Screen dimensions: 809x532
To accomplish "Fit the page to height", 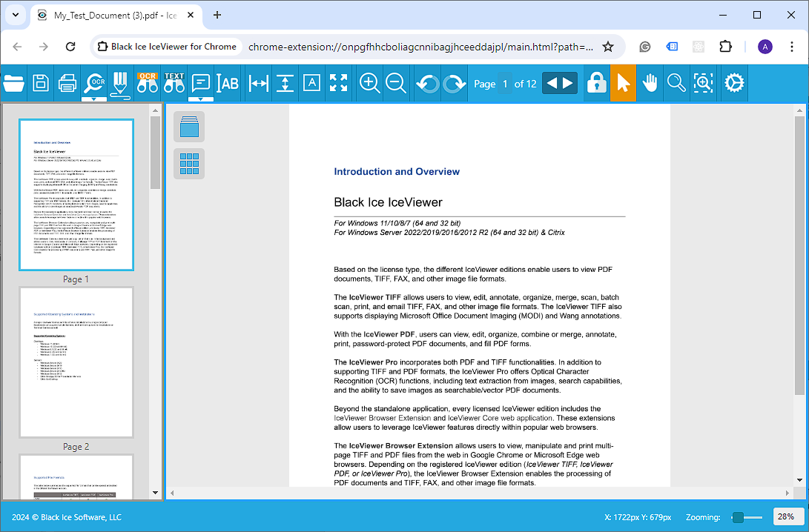I will (285, 83).
